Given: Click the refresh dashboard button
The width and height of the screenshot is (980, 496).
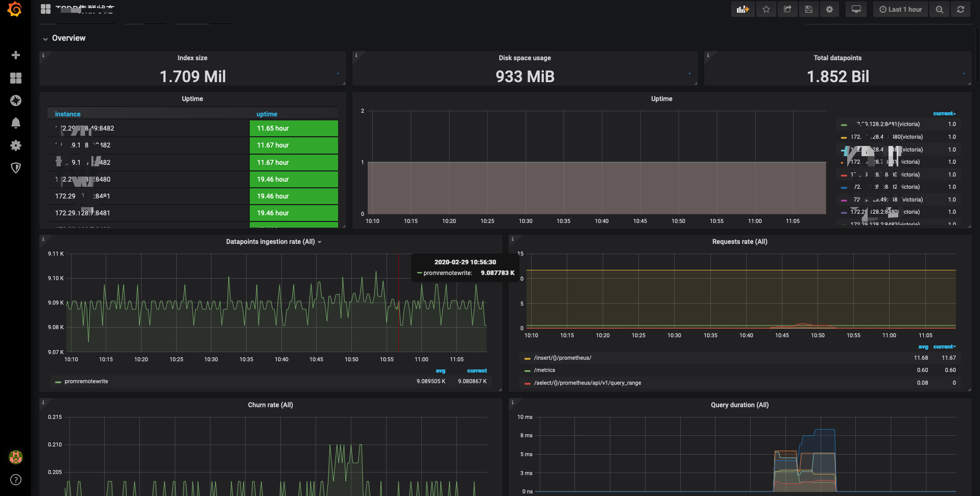Looking at the screenshot, I should [x=960, y=9].
